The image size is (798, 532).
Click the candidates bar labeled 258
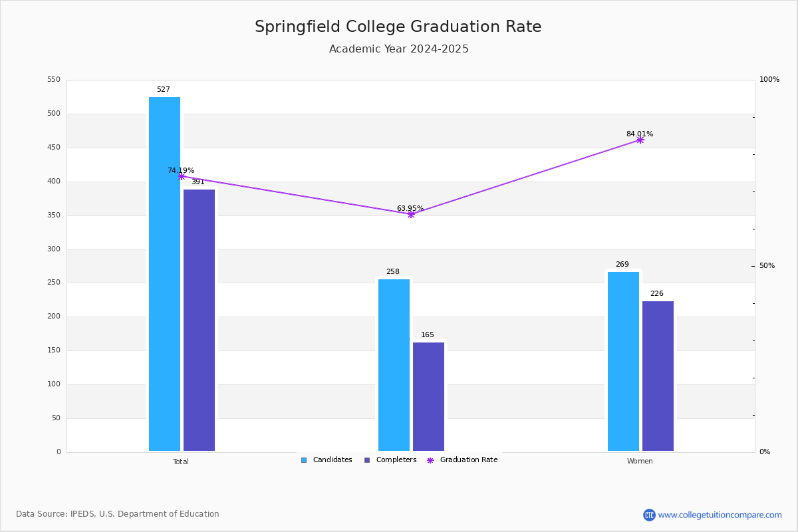coord(394,365)
